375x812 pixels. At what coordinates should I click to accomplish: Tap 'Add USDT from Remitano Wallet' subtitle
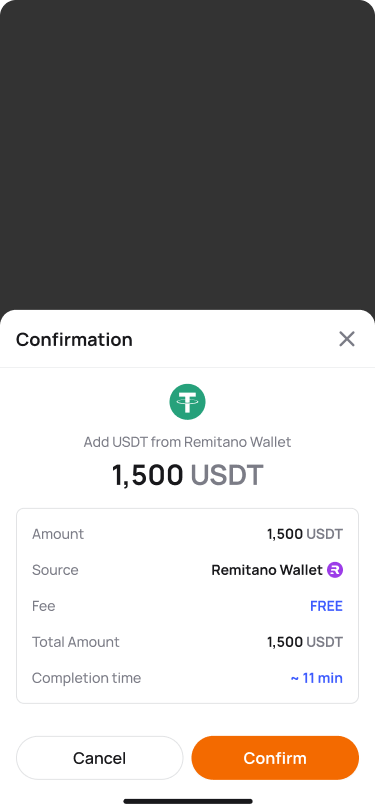[x=188, y=442]
